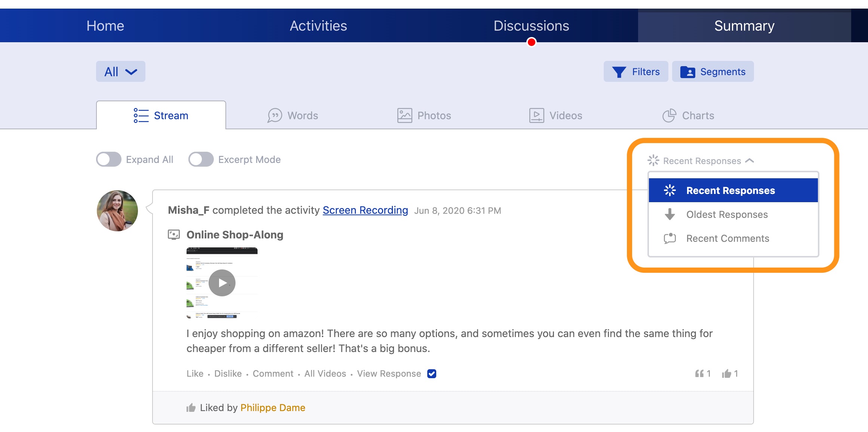This screenshot has width=868, height=432.
Task: Click the Segments folder icon
Action: (x=687, y=72)
